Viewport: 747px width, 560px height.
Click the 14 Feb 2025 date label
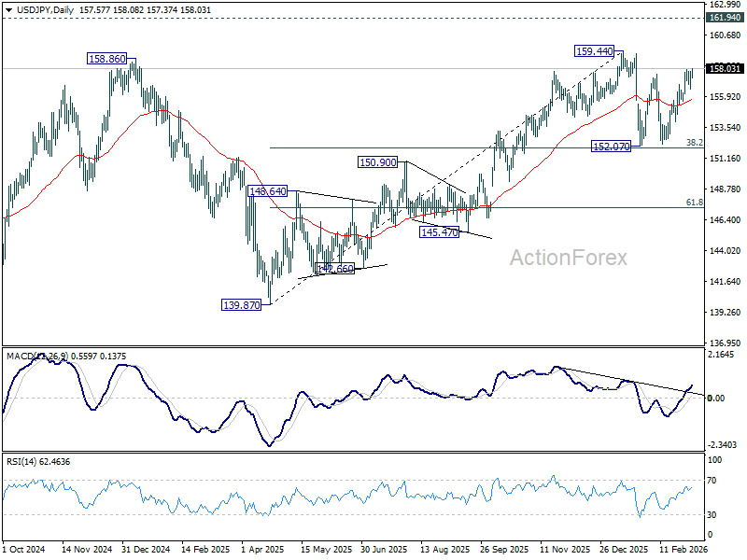click(x=205, y=549)
